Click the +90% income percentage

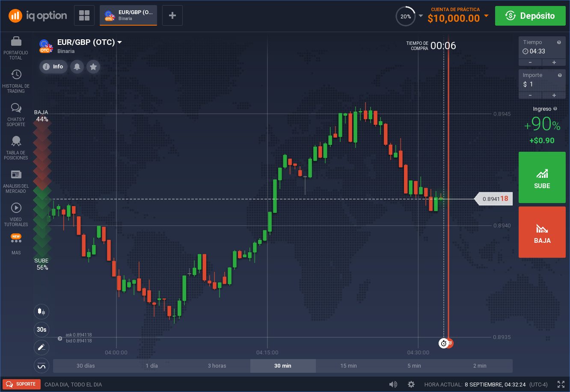coord(542,125)
